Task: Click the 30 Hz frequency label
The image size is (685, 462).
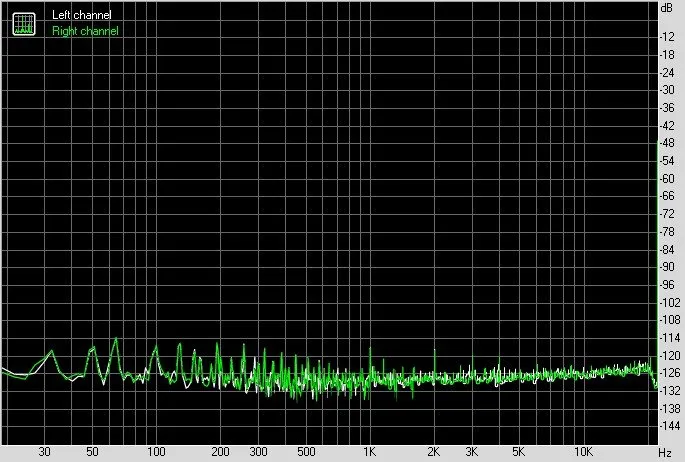Action: [x=44, y=452]
